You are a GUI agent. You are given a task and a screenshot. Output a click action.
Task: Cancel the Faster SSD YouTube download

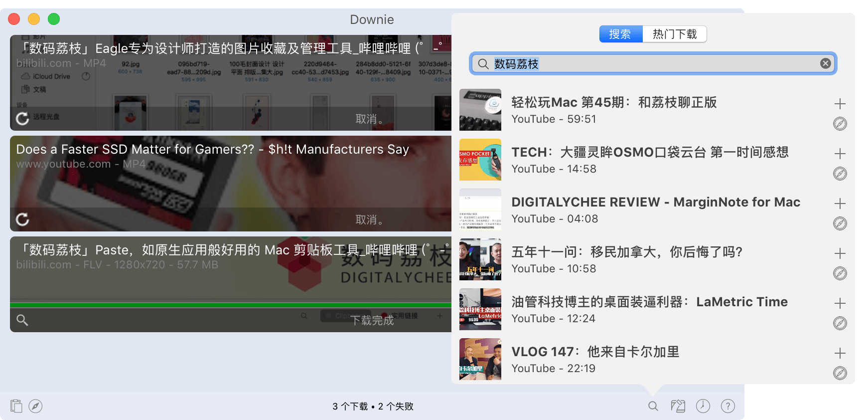pos(369,219)
